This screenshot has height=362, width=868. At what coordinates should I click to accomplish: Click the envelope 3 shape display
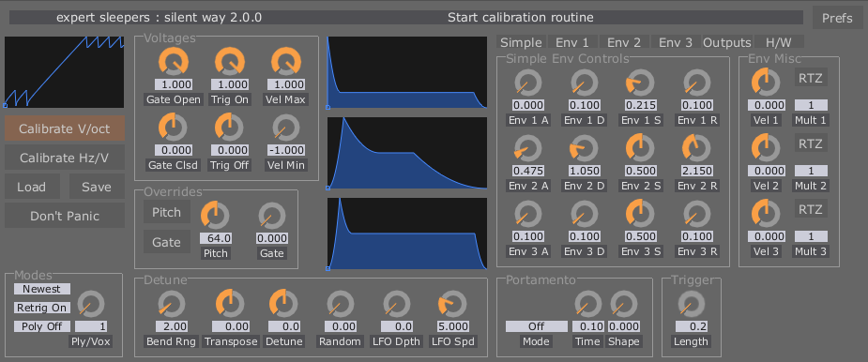(407, 234)
